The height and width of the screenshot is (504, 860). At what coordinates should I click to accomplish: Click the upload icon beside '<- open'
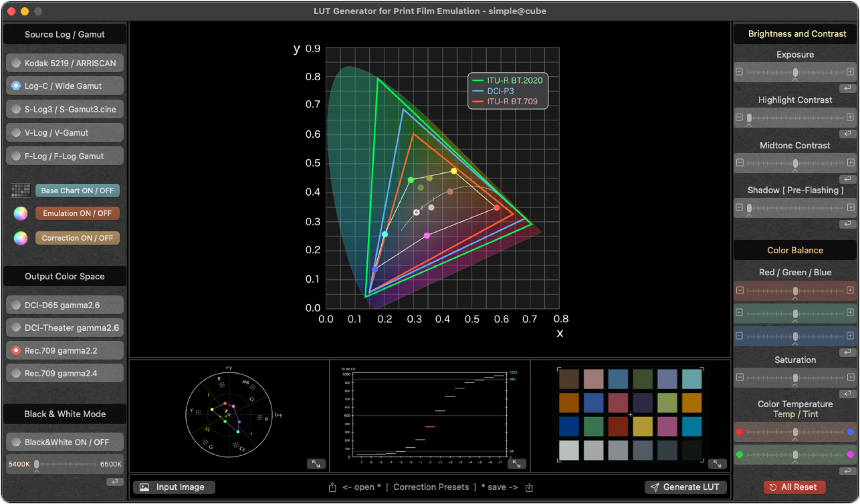[332, 487]
